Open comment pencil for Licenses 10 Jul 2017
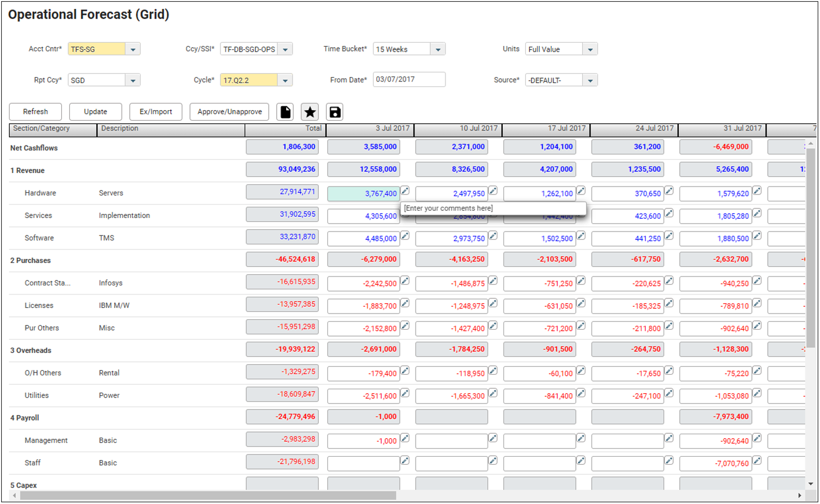 click(493, 303)
